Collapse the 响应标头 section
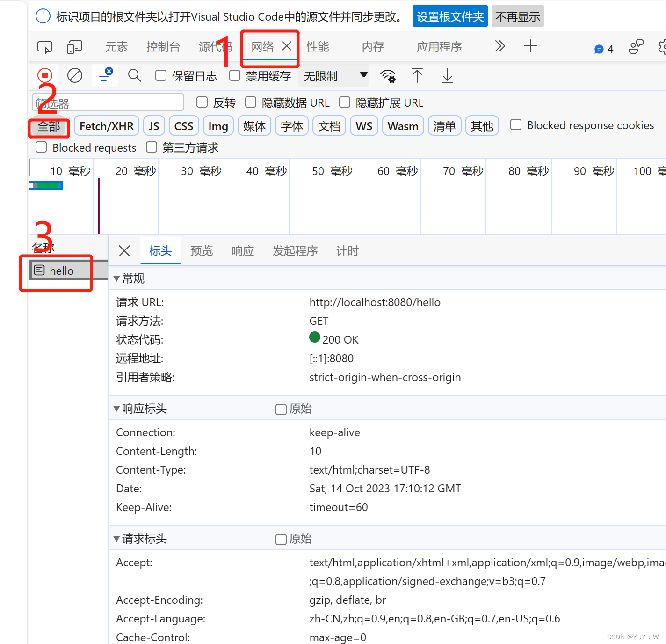This screenshot has height=644, width=666. click(116, 408)
